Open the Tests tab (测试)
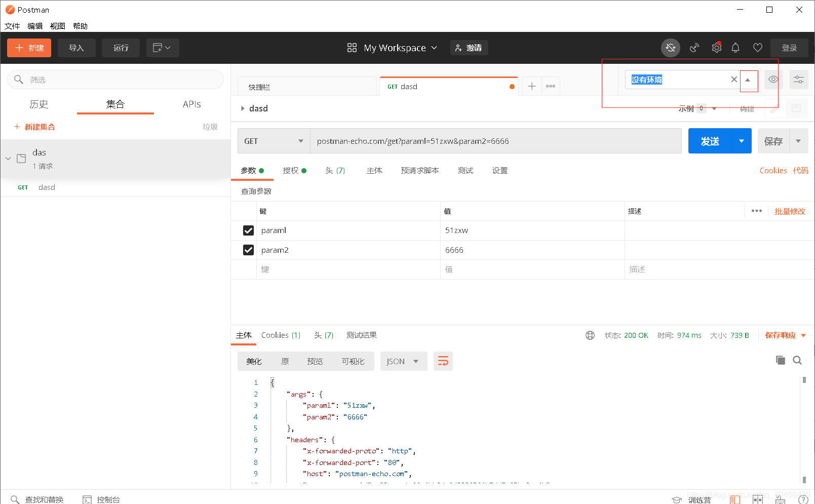Screen dimensions: 815x504 pyautogui.click(x=465, y=171)
